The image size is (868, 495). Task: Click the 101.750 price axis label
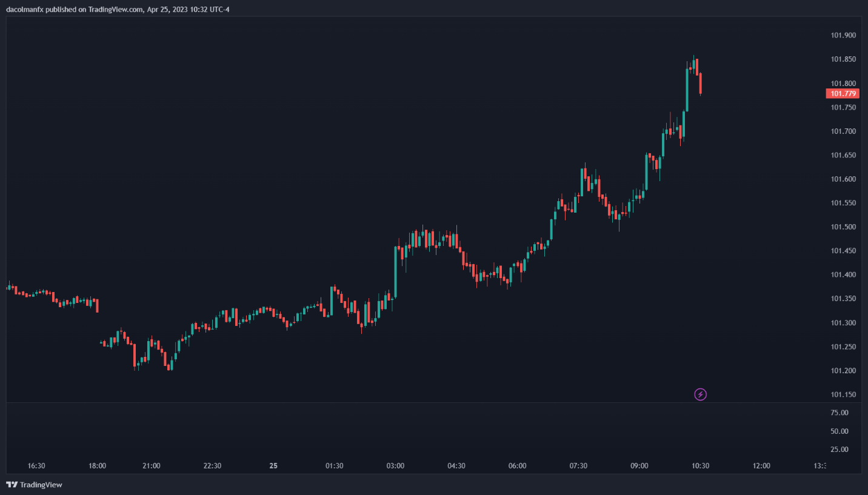tap(843, 107)
